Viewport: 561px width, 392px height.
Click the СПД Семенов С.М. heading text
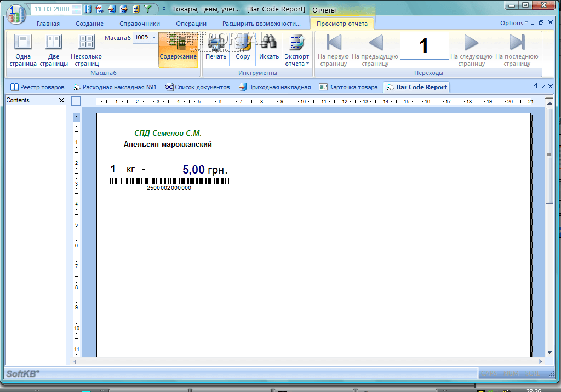(168, 133)
